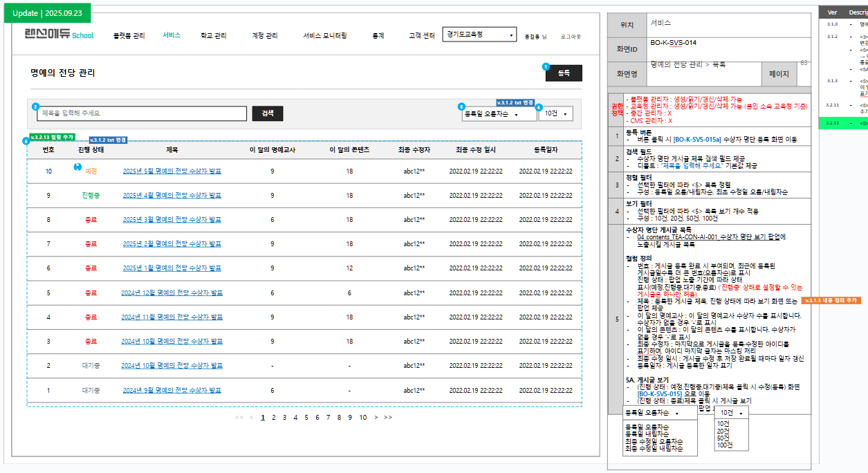Viewport: 868px width, 473px height.
Task: Click annotation marker 2 on the search field
Action: click(35, 106)
